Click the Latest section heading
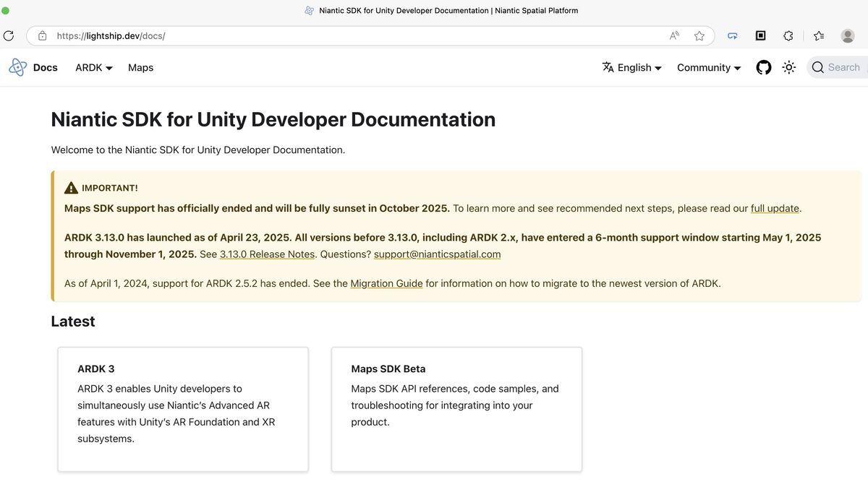This screenshot has height=482, width=868. [x=73, y=322]
